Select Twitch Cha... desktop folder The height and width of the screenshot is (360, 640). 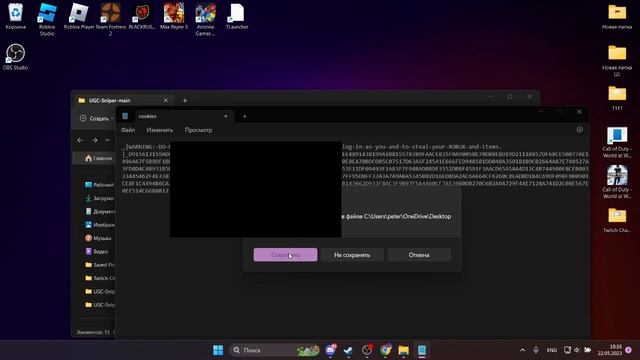coord(617,220)
